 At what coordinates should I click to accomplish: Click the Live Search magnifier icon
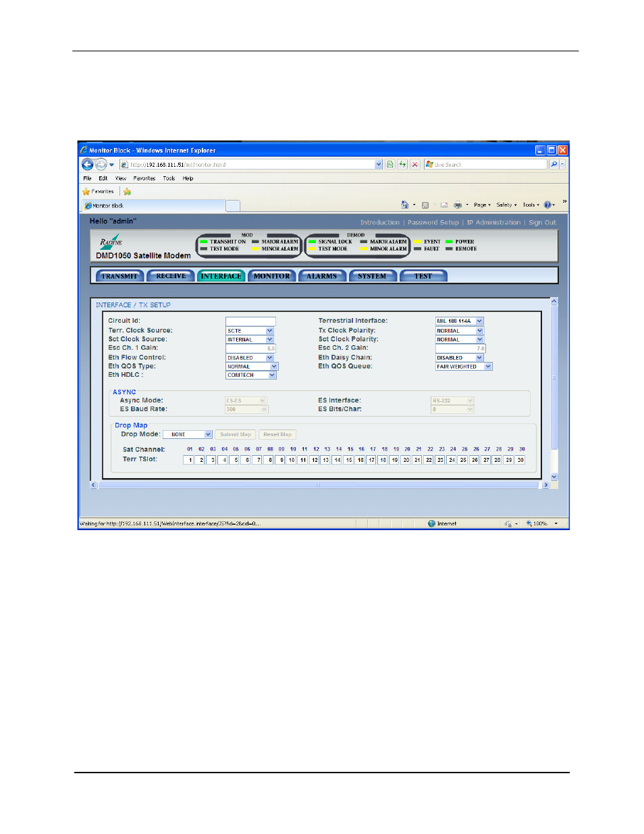click(x=554, y=164)
